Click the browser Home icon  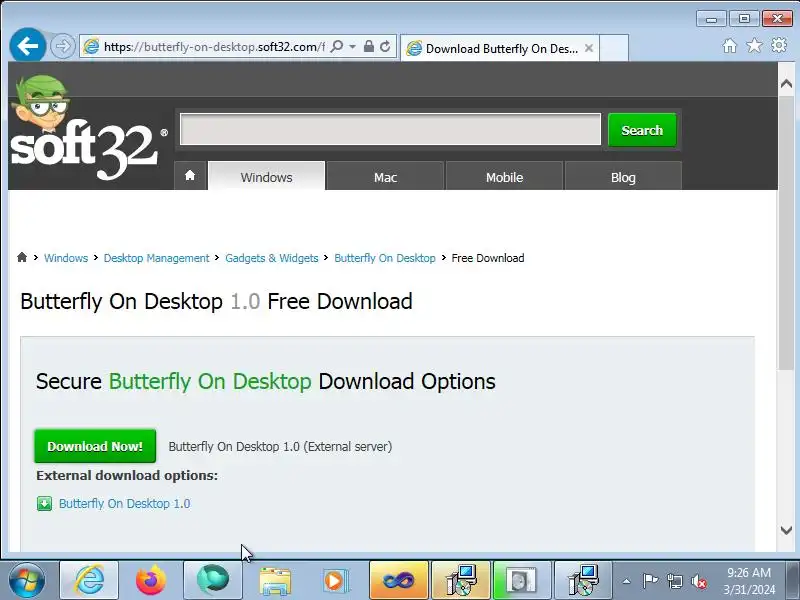coord(730,46)
